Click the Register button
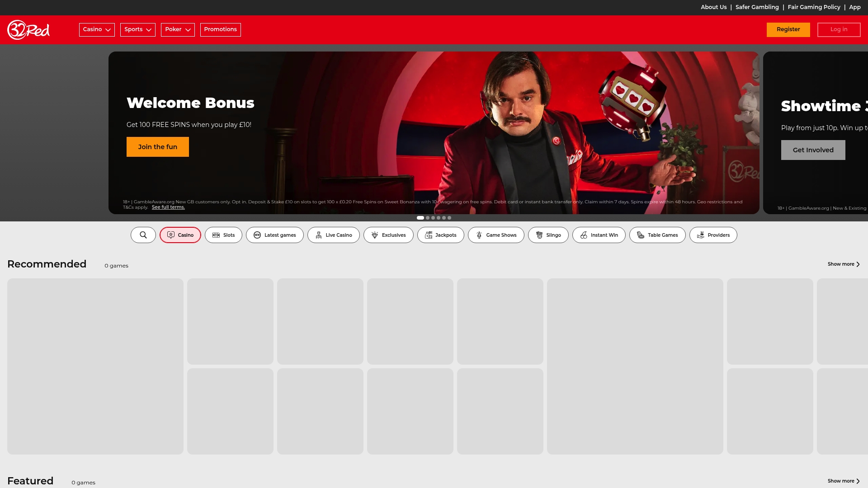 click(788, 30)
